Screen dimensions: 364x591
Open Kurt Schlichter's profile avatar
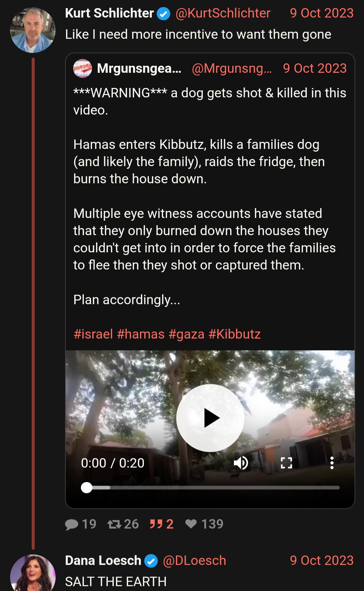tap(33, 30)
